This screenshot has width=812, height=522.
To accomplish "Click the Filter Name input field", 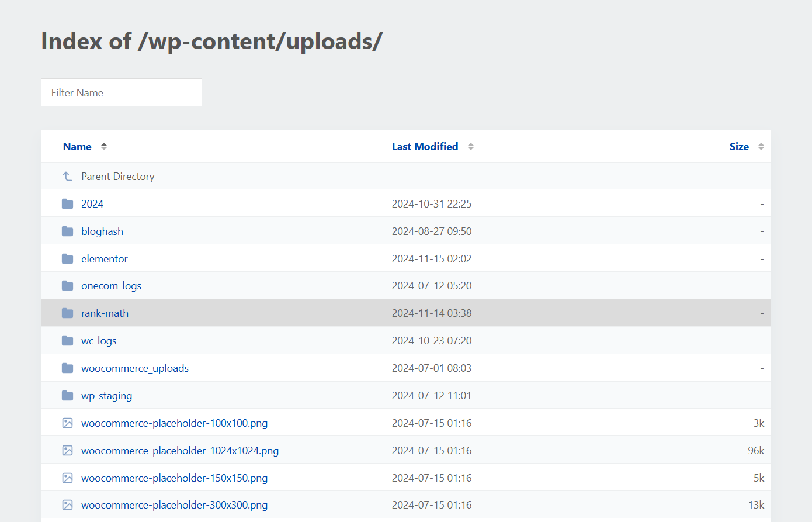I will (121, 92).
